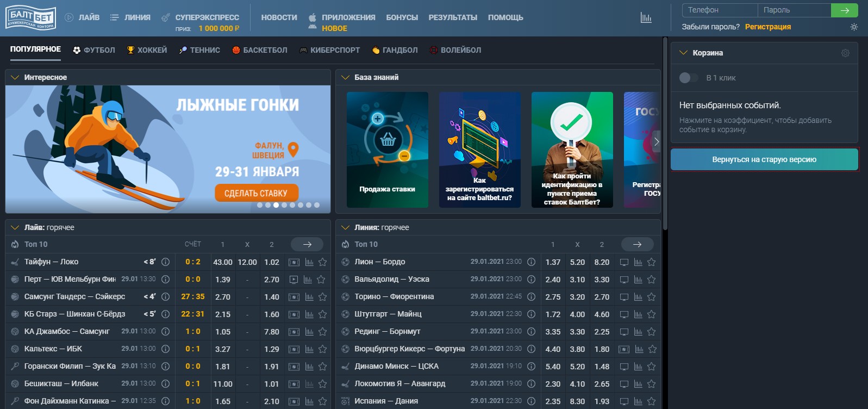Viewport: 868px width, 409px height.
Task: Open БОНУСЫ page
Action: (x=402, y=17)
